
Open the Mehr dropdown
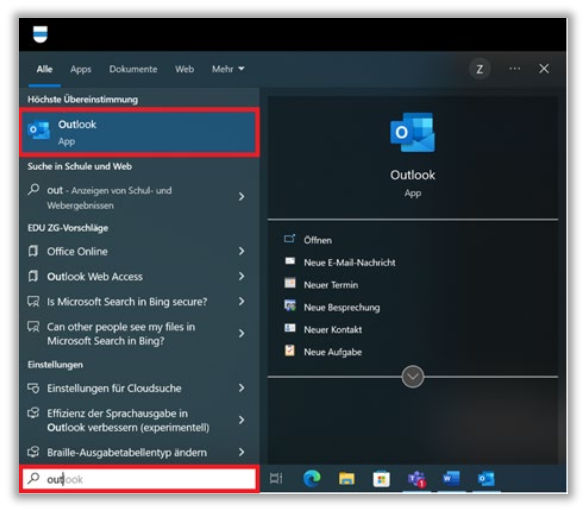coord(228,69)
